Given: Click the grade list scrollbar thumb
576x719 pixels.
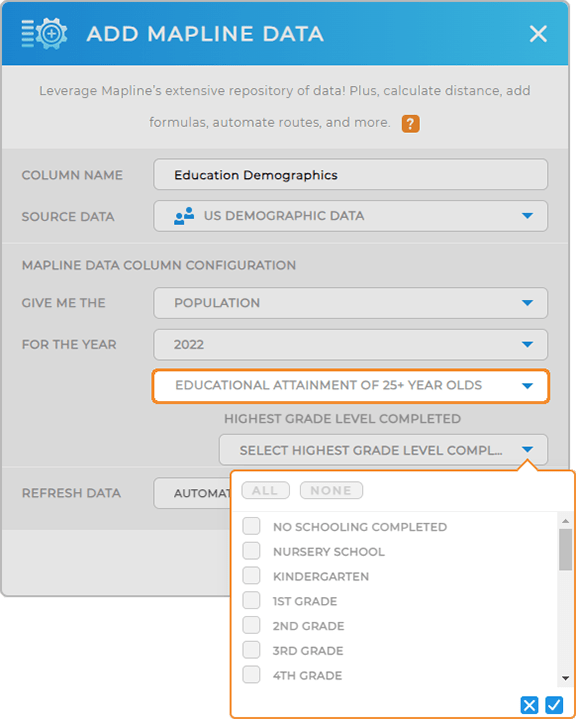Looking at the screenshot, I should [x=565, y=549].
